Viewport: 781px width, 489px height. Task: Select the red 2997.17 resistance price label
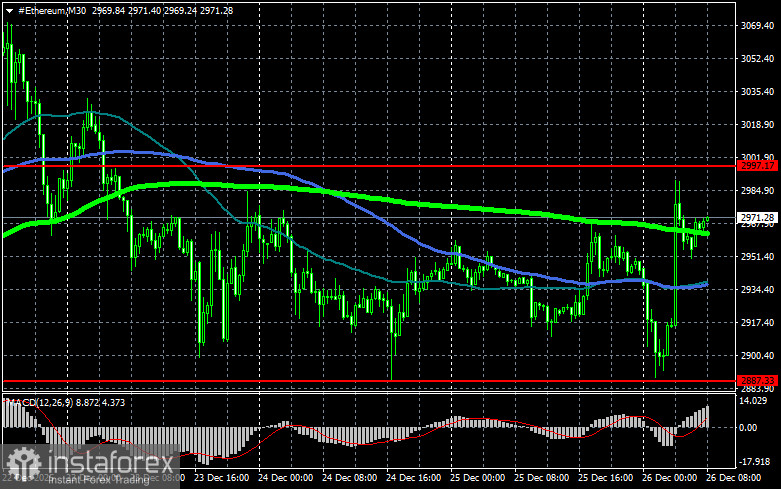(757, 166)
